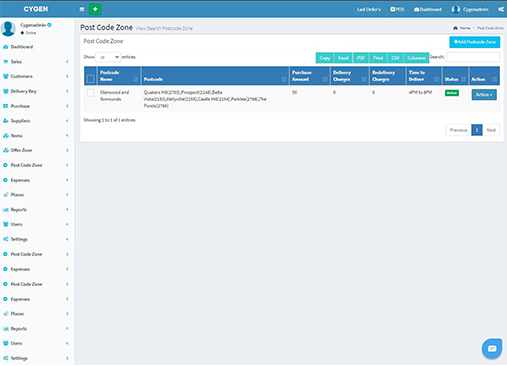Image resolution: width=507 pixels, height=366 pixels.
Task: Click the Copy export button
Action: [325, 58]
